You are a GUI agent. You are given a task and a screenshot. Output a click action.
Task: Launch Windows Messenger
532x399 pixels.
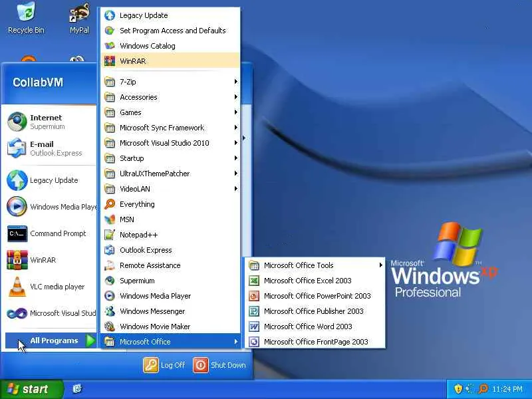pos(170,311)
